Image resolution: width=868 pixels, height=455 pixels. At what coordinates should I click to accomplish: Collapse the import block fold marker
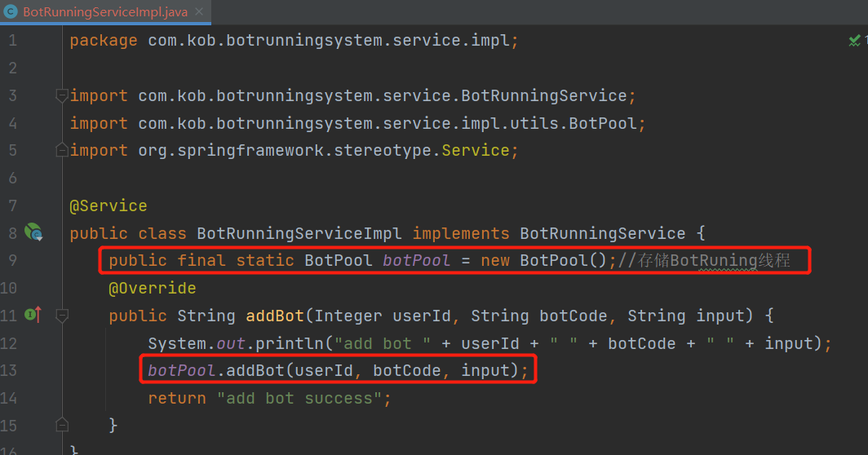click(62, 95)
